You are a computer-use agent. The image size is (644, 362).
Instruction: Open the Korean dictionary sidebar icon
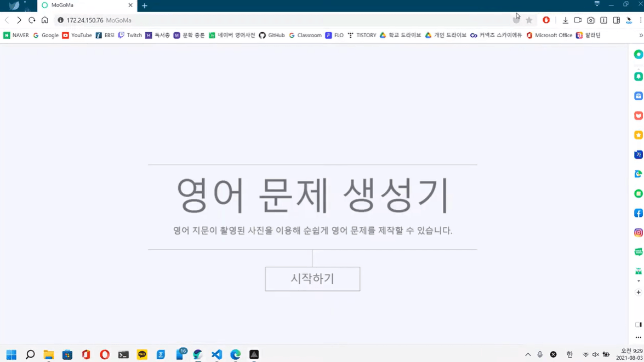637,154
